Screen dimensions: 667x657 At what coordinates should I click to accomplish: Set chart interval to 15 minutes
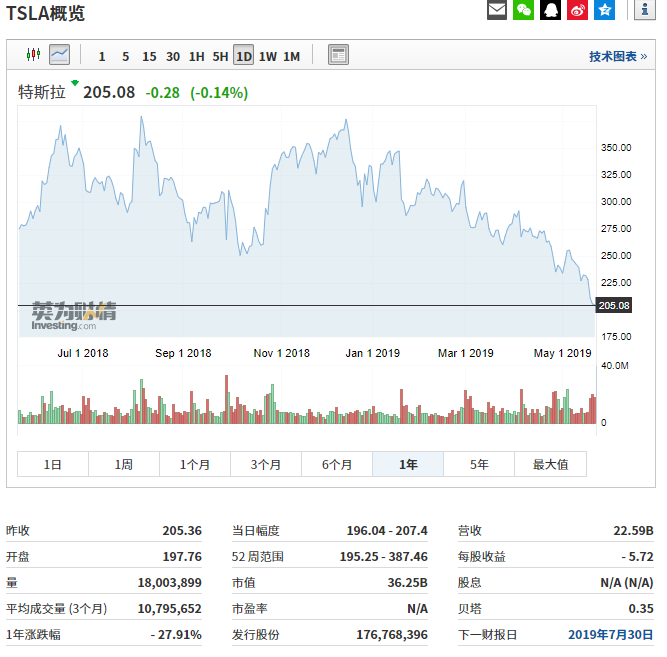pos(149,56)
